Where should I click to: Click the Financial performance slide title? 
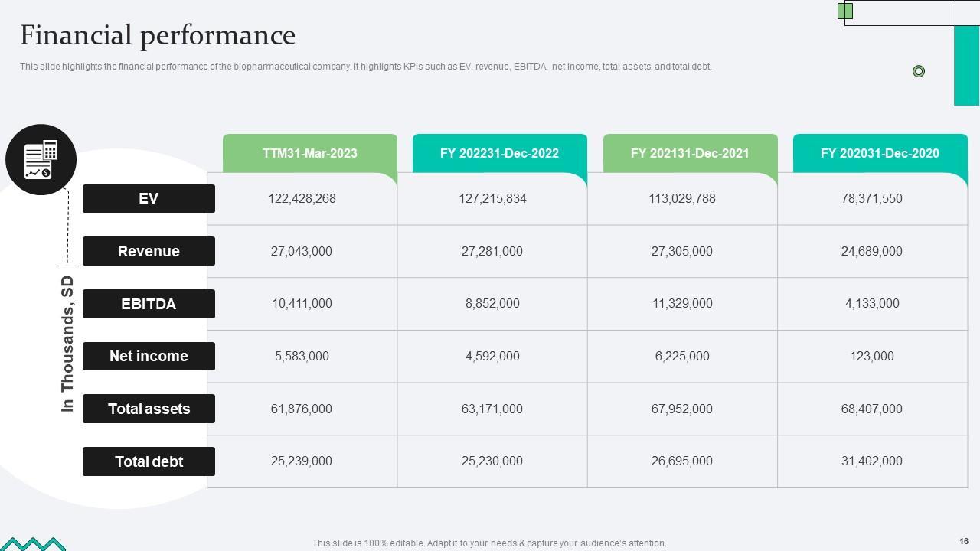tap(158, 35)
